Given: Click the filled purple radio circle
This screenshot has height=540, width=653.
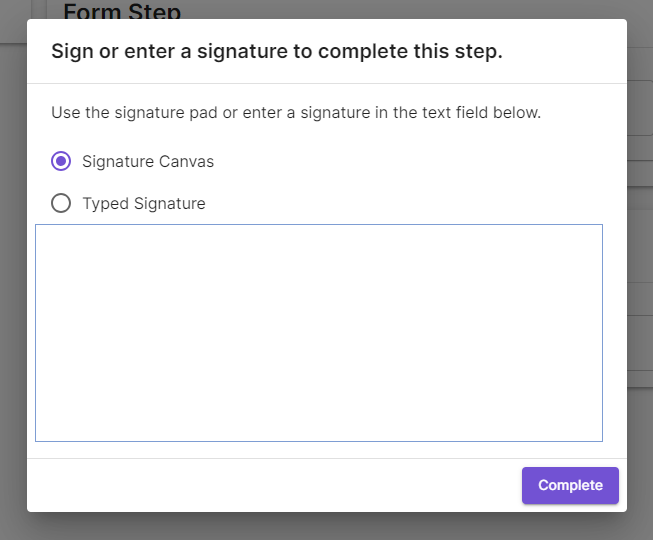Looking at the screenshot, I should [61, 161].
